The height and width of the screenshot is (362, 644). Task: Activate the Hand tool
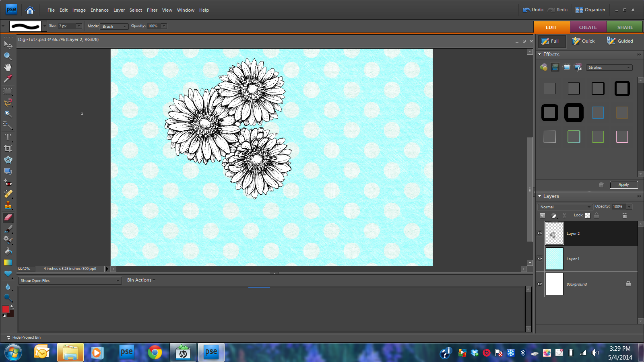point(8,67)
